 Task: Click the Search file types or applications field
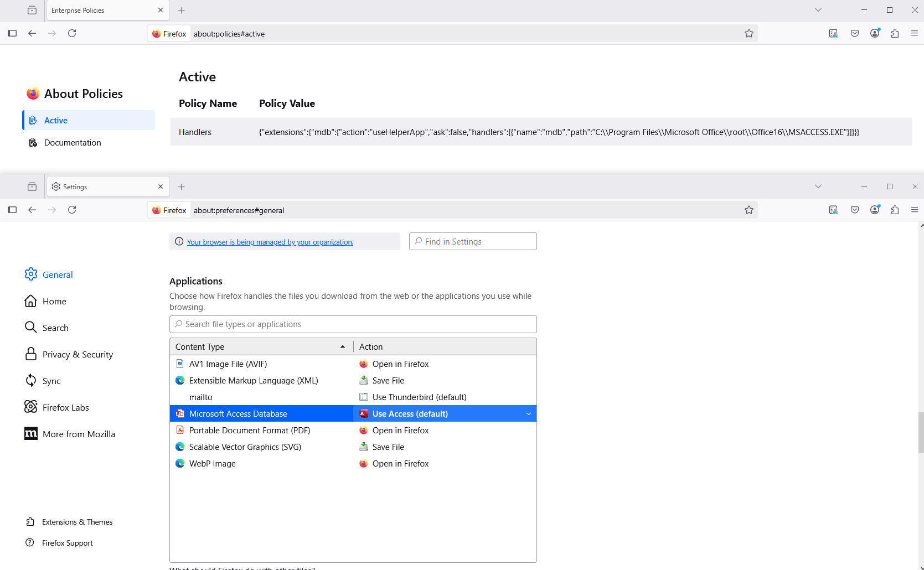pos(353,324)
